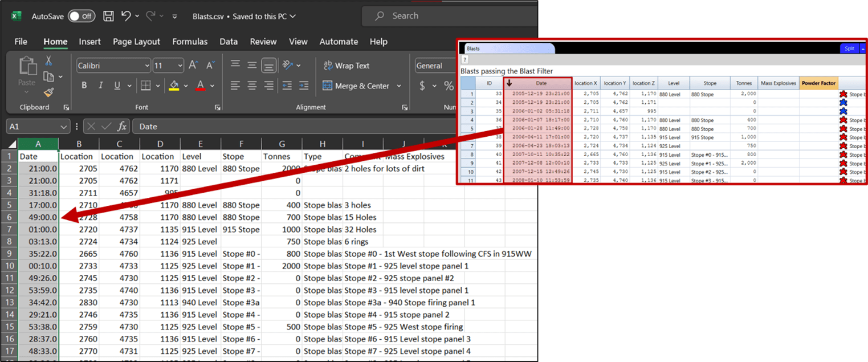
Task: Toggle bold formatting
Action: tap(84, 86)
